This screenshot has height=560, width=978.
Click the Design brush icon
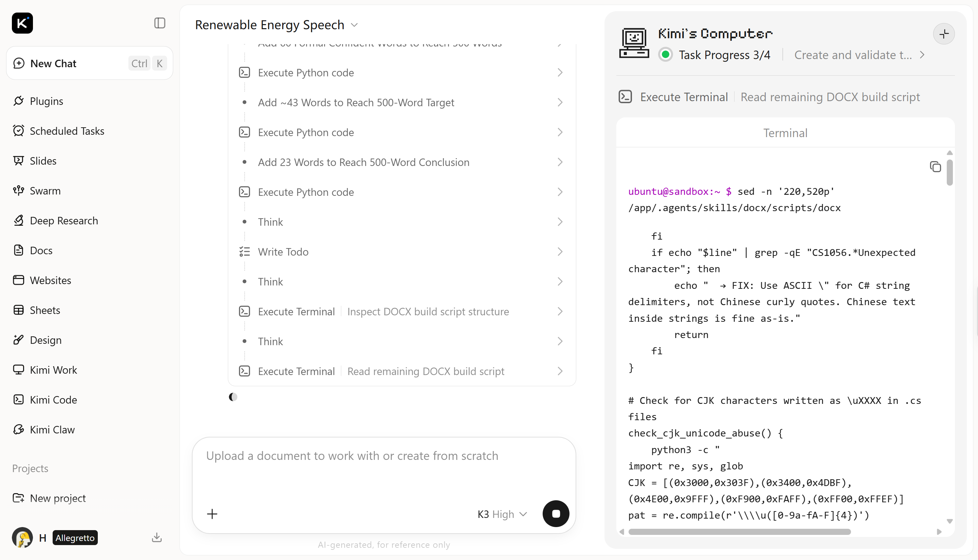(18, 340)
